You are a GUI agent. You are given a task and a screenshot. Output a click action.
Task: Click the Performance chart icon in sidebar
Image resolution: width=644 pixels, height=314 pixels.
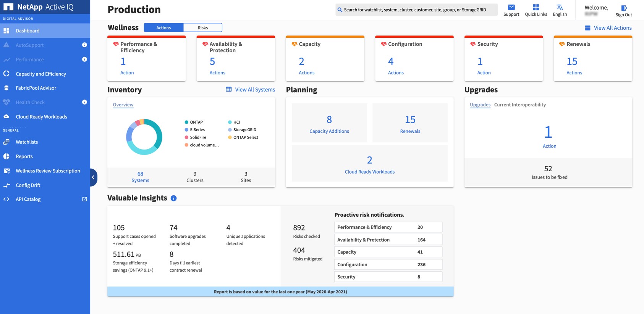pyautogui.click(x=6, y=60)
